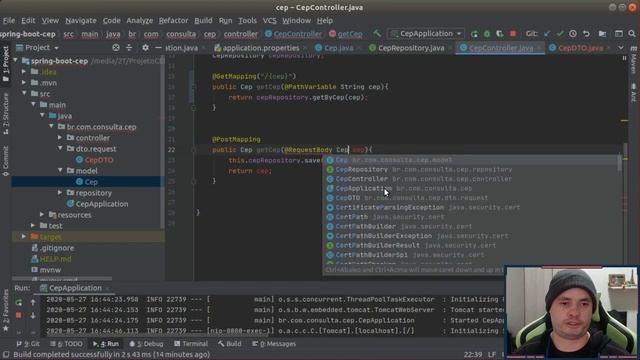
Task: Collapse the src folder
Action: tap(24, 94)
